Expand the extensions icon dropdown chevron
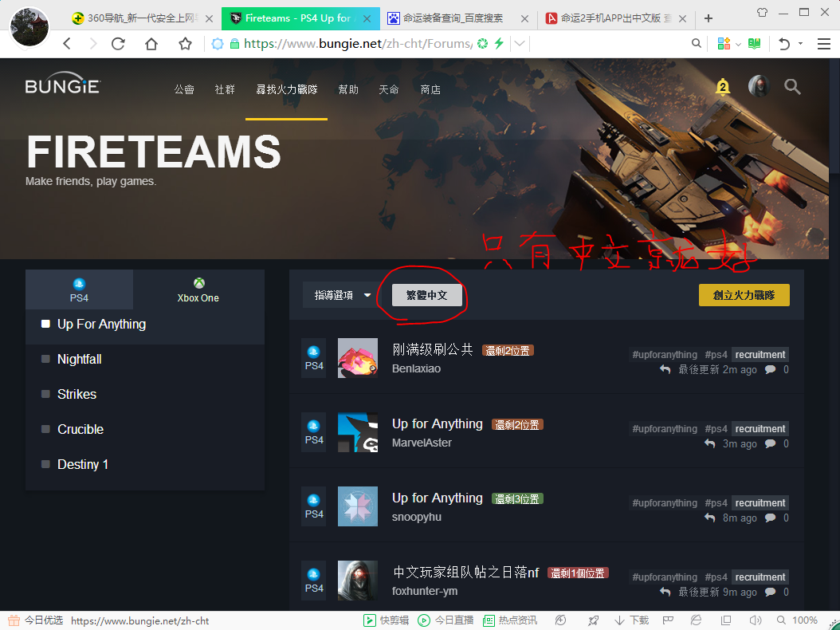Viewport: 840px width, 630px height. (738, 44)
